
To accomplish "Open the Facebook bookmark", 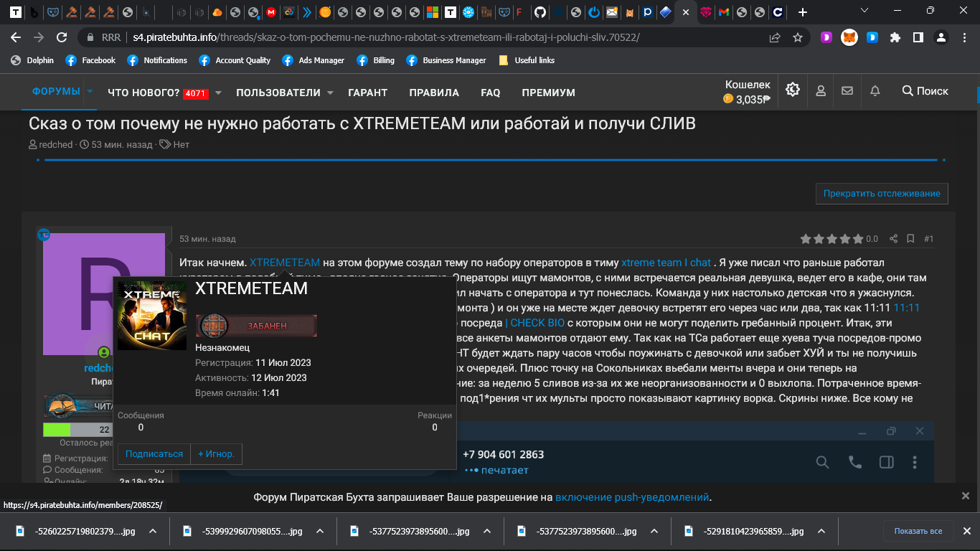I will pos(90,60).
